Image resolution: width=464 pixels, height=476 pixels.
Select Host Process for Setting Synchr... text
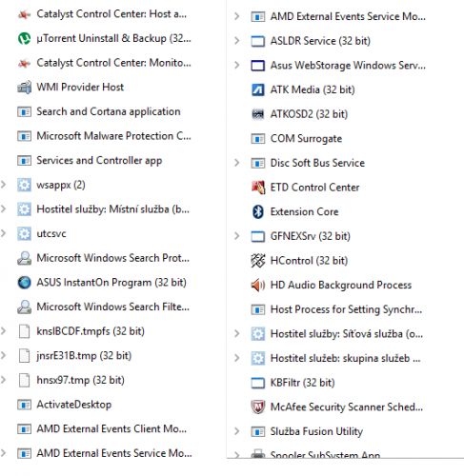(346, 309)
